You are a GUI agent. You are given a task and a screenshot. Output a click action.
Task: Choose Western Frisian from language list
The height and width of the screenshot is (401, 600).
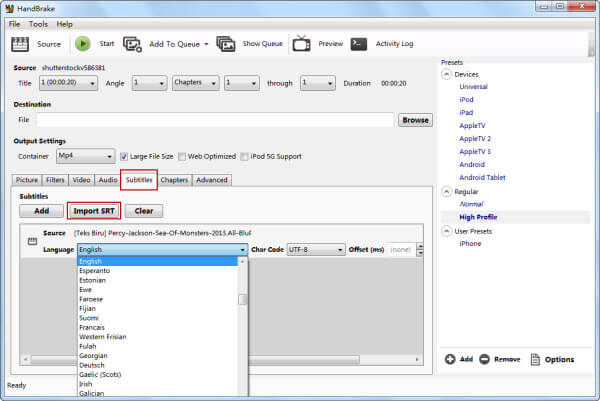click(103, 337)
